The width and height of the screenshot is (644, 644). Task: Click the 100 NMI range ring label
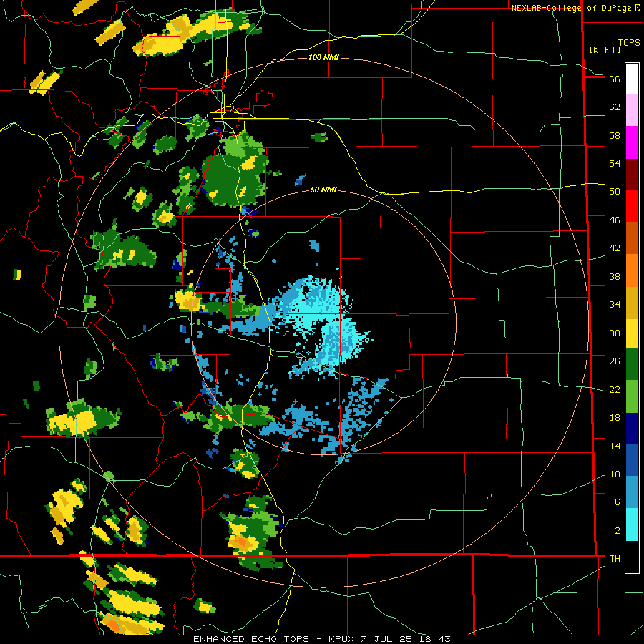tap(323, 57)
